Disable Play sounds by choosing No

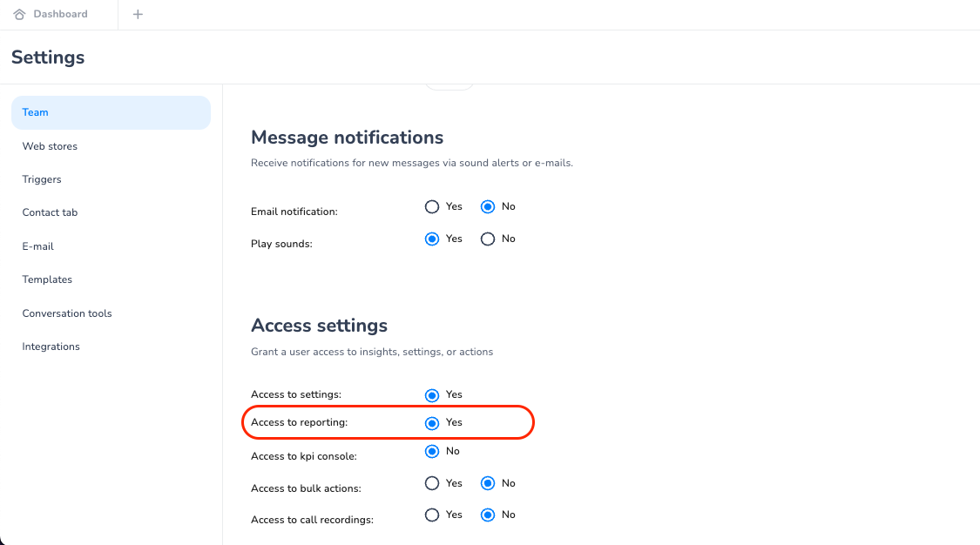tap(488, 239)
